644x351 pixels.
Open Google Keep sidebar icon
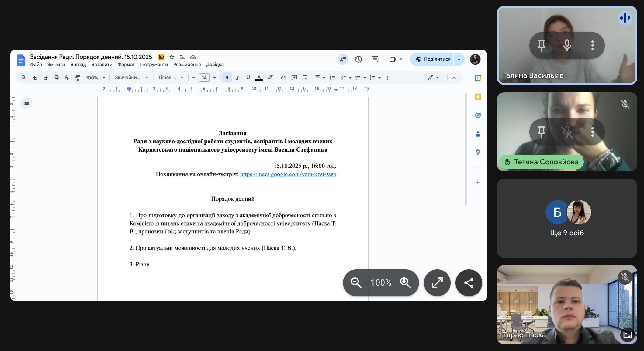(478, 97)
